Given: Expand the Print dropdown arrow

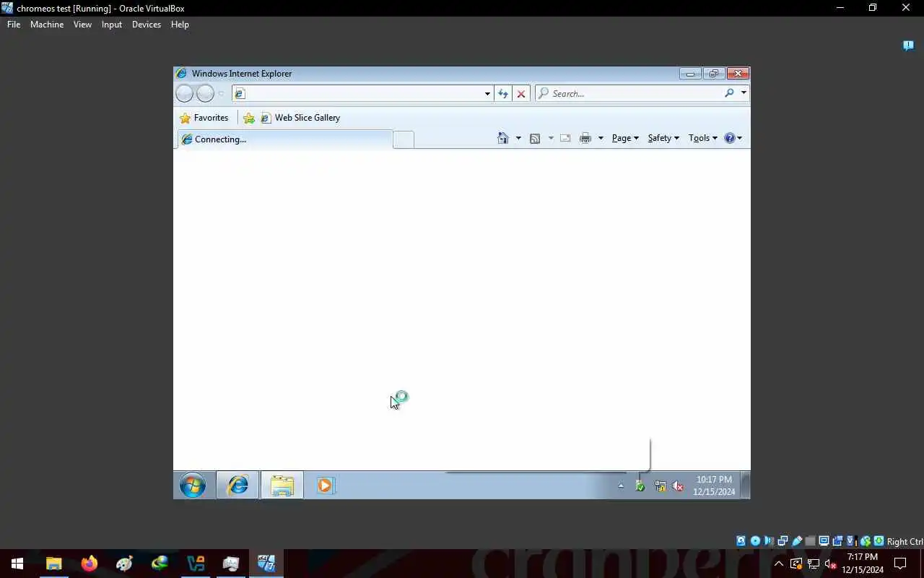Looking at the screenshot, I should click(601, 138).
